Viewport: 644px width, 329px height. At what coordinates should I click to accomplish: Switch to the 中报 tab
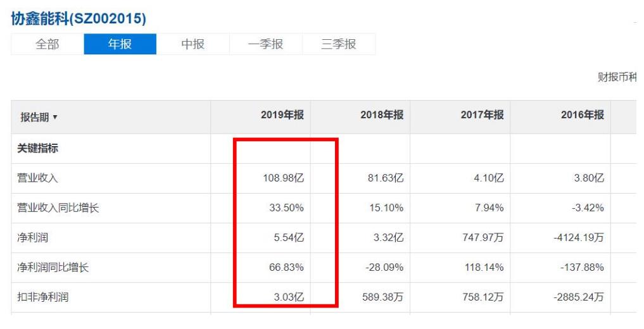(193, 44)
